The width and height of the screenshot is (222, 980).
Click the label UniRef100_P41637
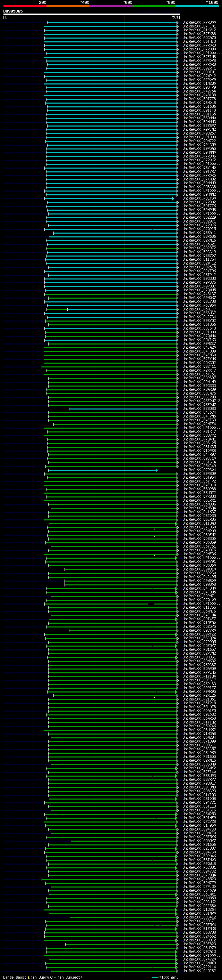(x=199, y=512)
